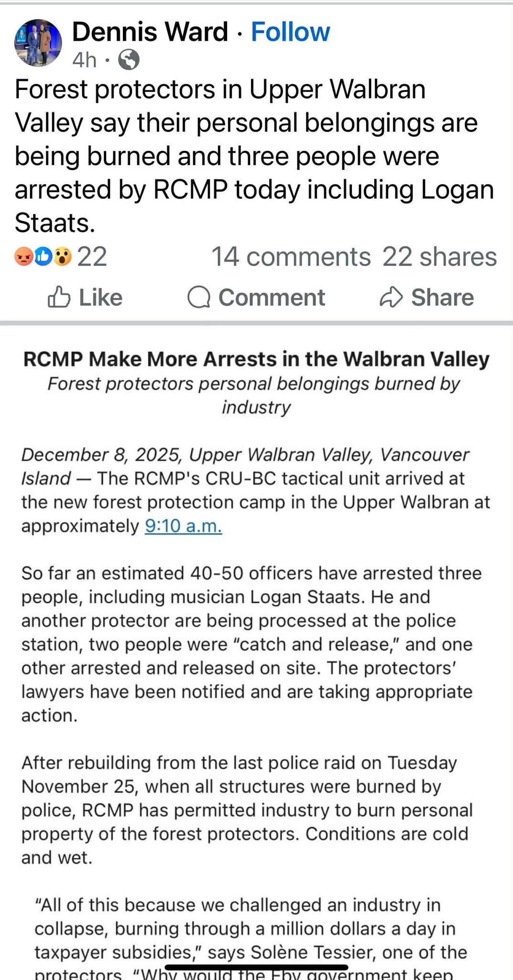
Task: View the 22 shares list
Action: tap(439, 256)
